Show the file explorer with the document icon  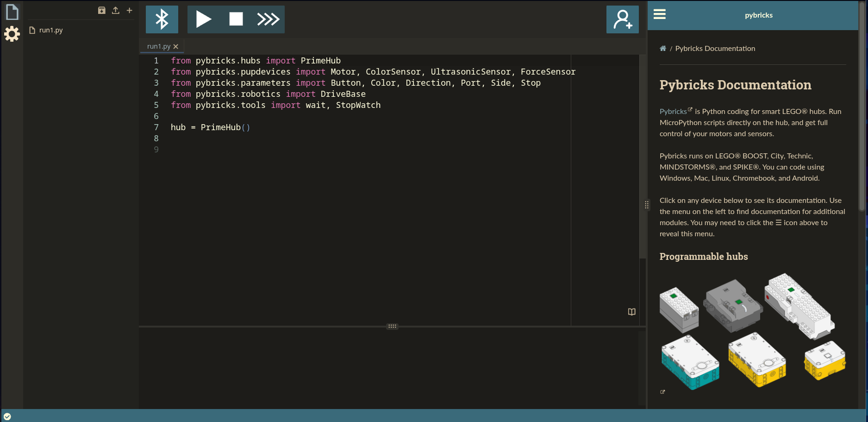[12, 12]
